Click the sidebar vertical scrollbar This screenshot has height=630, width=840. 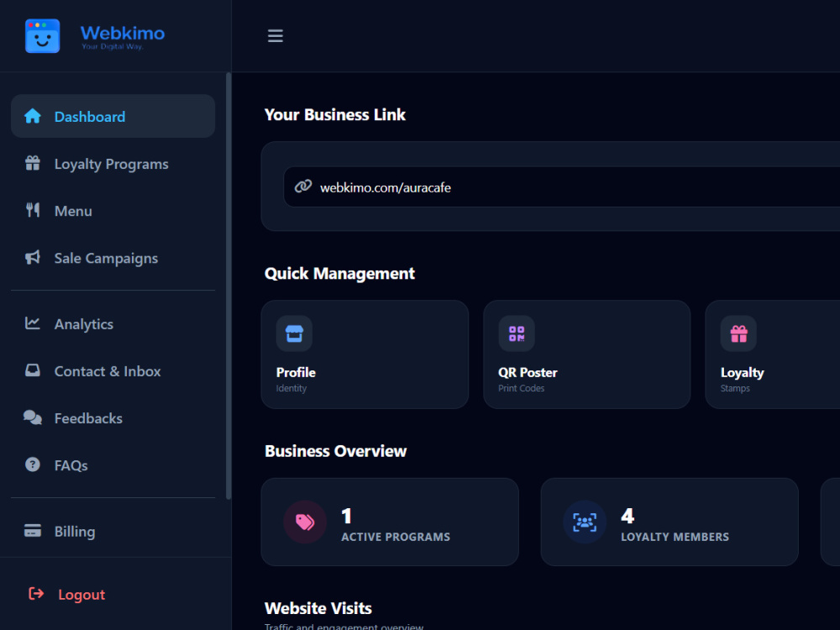[228, 286]
